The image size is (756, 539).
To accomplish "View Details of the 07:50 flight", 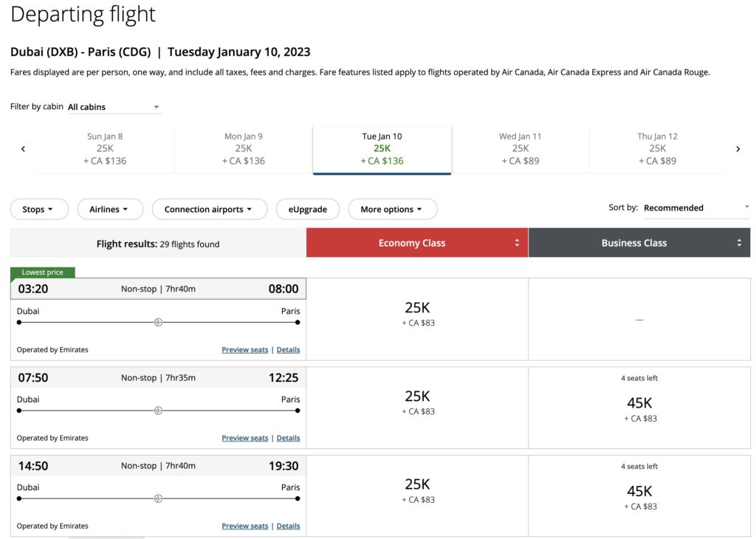I will coord(288,439).
